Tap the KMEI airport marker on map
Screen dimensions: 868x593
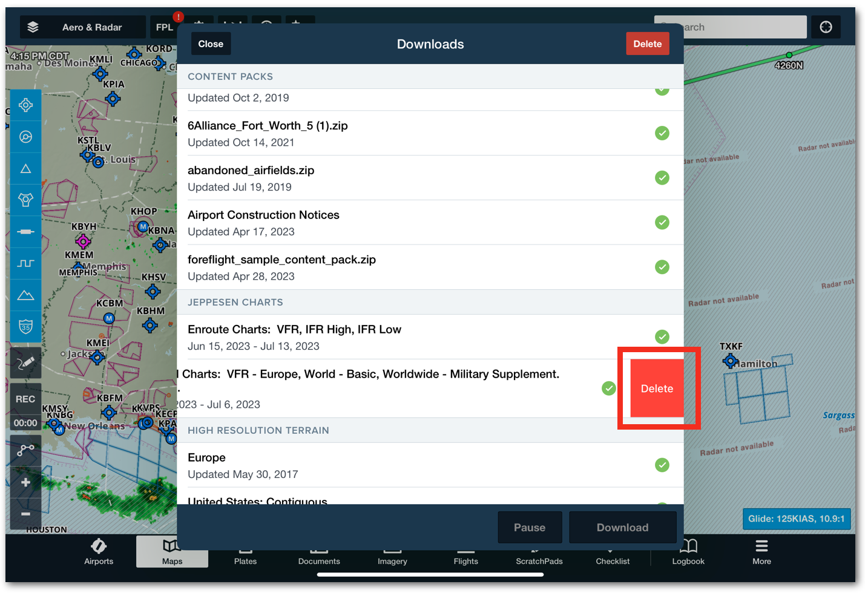[x=97, y=357]
